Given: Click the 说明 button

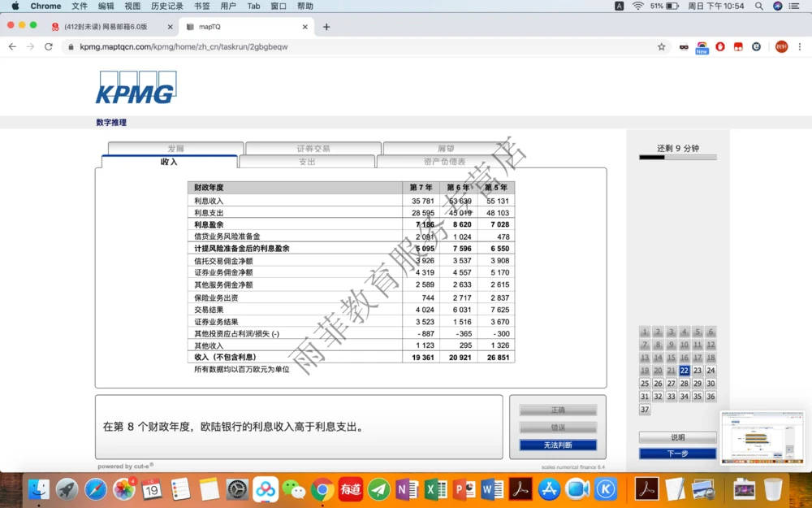Looking at the screenshot, I should pos(676,436).
